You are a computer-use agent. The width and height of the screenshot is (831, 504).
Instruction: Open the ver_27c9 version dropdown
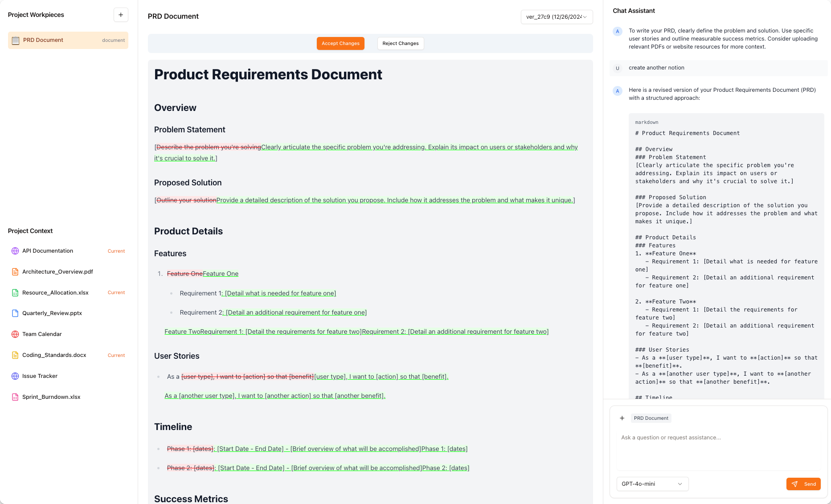tap(556, 17)
